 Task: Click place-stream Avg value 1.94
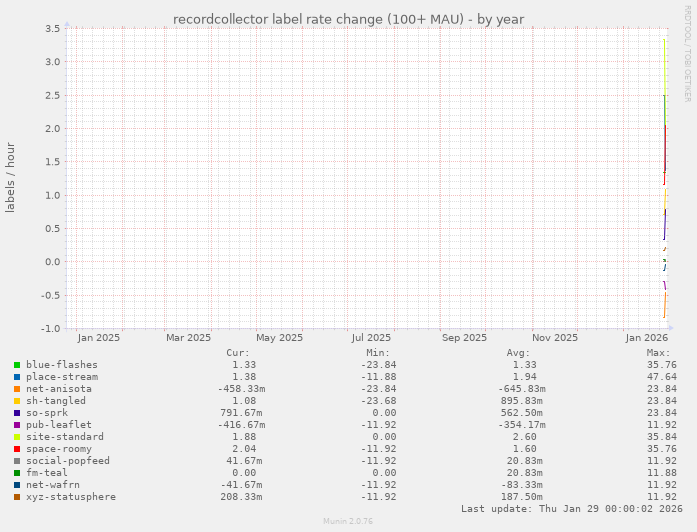click(525, 377)
